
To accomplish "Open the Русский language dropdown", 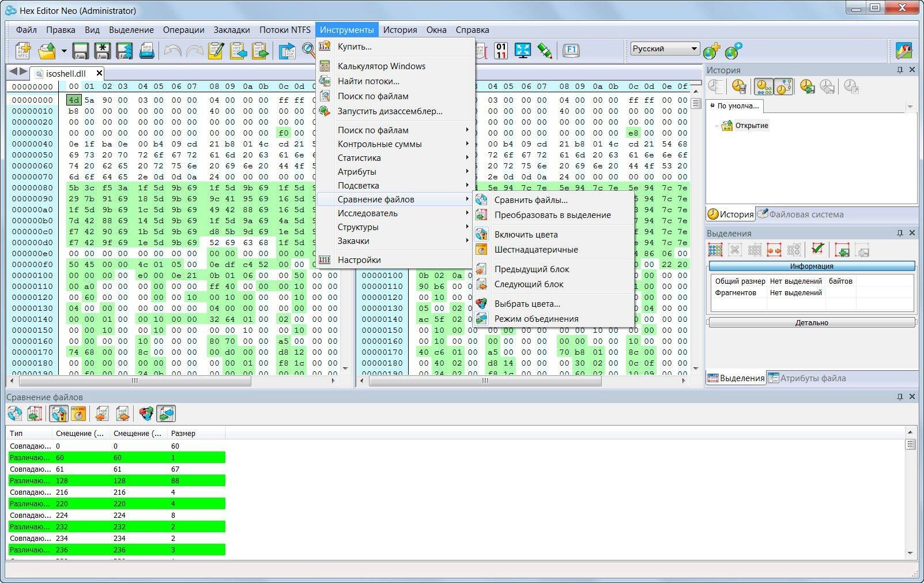I will (x=665, y=48).
